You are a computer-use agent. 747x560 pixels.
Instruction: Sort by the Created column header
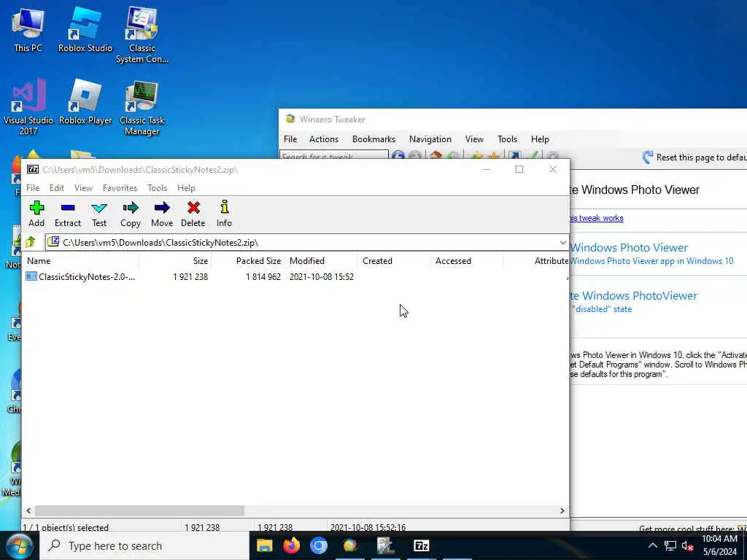[x=394, y=261]
